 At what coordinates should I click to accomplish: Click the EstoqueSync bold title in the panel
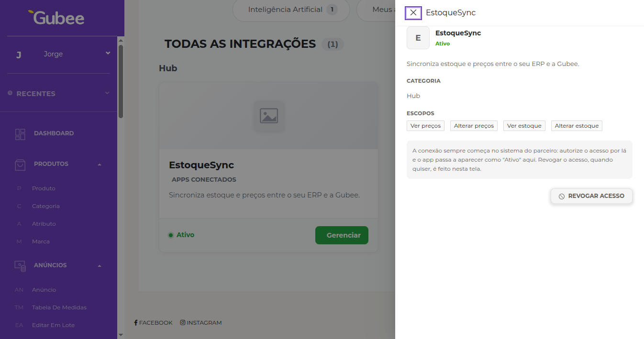point(458,33)
